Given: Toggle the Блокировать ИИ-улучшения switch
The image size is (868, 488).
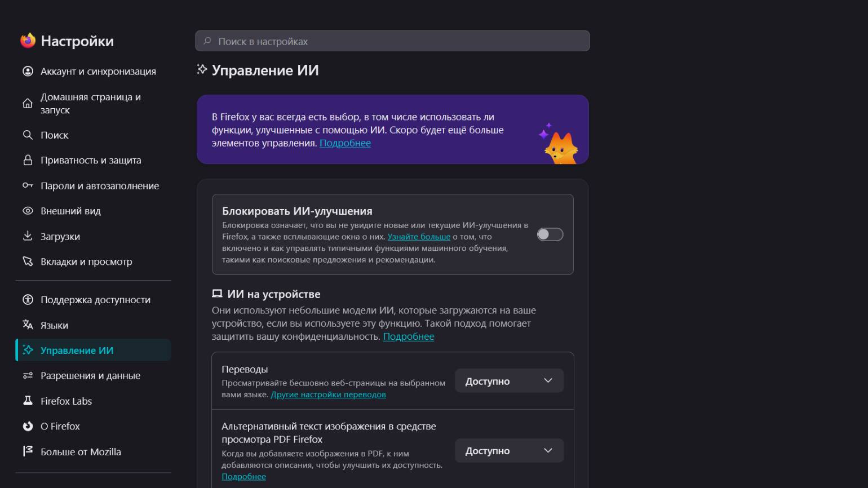Looking at the screenshot, I should coord(550,234).
